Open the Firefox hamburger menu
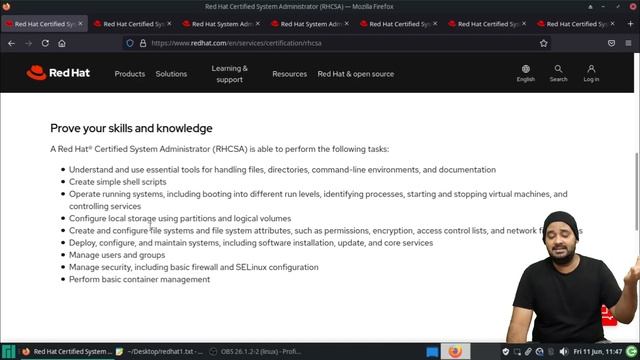 point(628,43)
